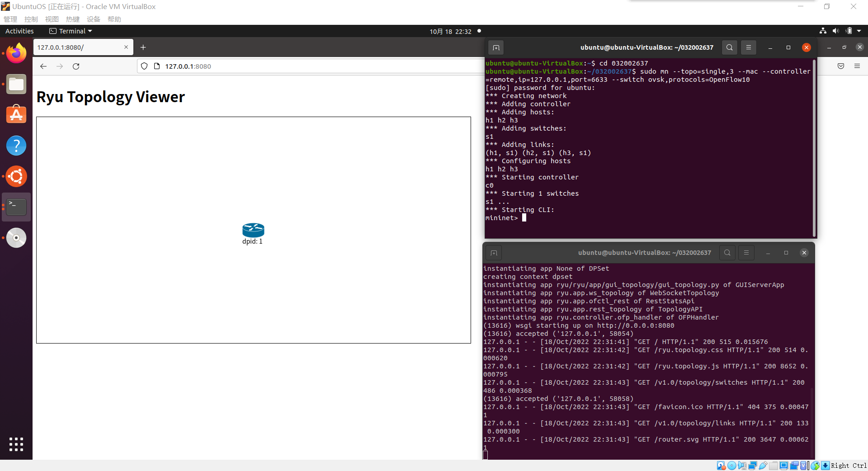This screenshot has width=868, height=471.
Task: Open VirtualBox 管理 menu
Action: [x=10, y=19]
